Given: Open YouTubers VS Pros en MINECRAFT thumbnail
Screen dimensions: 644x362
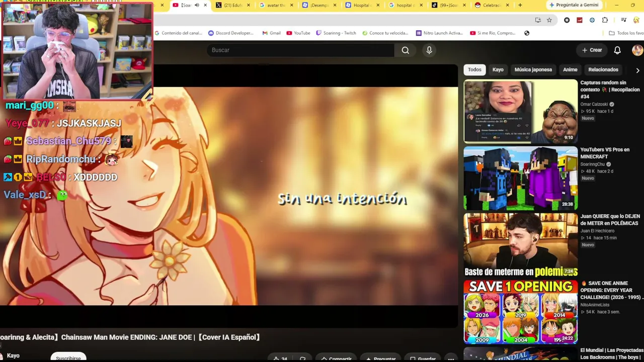Looking at the screenshot, I should [521, 178].
